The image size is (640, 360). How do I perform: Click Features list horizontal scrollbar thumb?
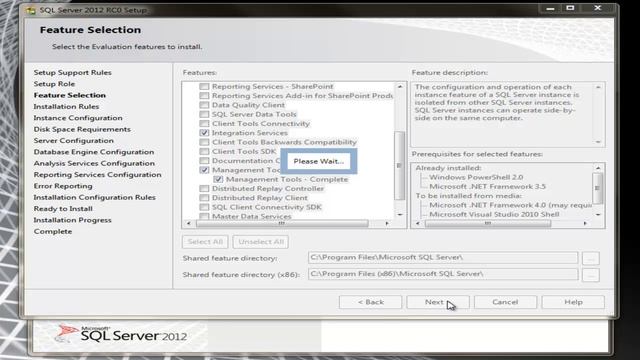(x=282, y=223)
